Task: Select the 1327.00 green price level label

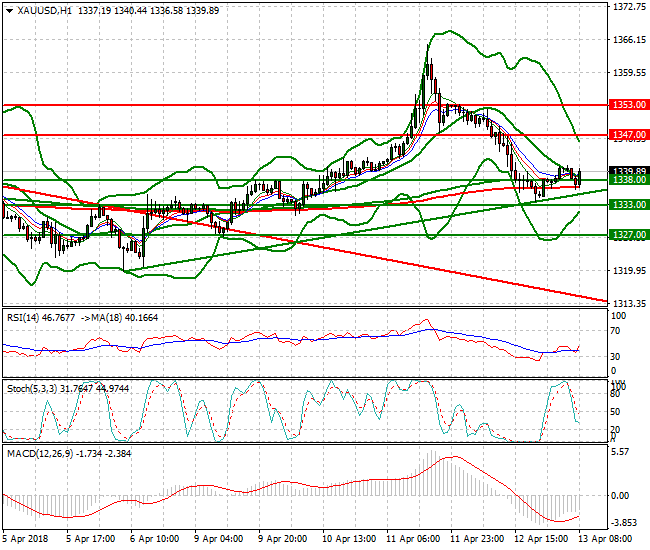Action: pyautogui.click(x=629, y=235)
